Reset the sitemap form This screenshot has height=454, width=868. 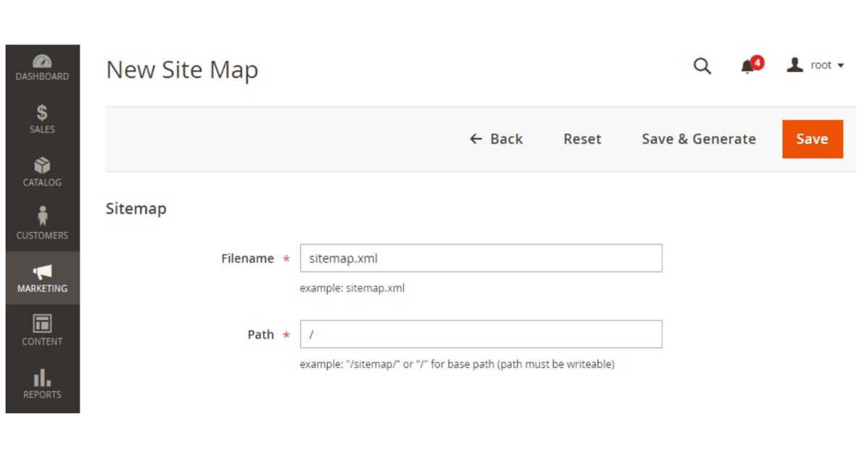pos(582,139)
